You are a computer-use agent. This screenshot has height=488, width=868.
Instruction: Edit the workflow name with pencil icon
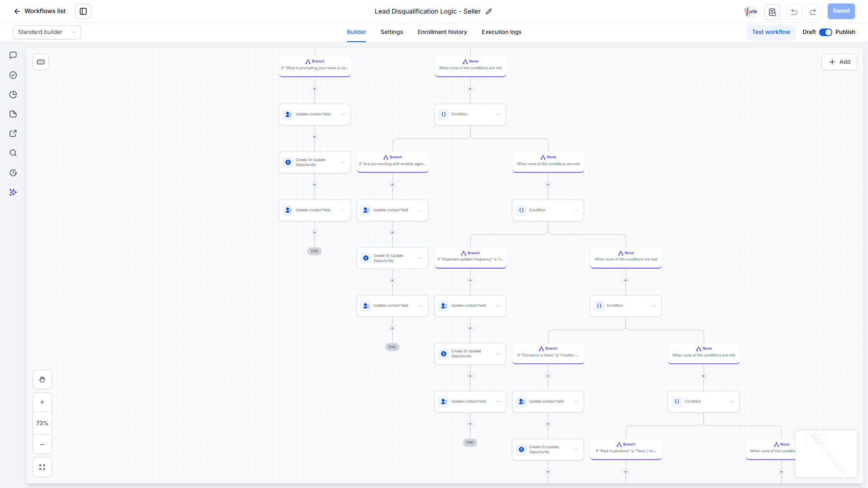489,11
